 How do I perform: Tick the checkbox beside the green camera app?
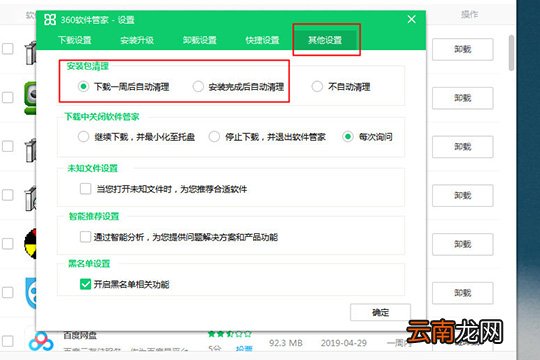(x=8, y=97)
